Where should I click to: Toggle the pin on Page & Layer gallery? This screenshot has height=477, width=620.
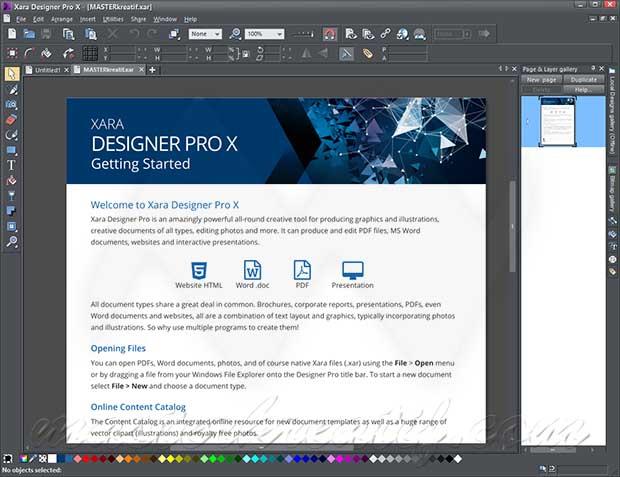coord(593,68)
